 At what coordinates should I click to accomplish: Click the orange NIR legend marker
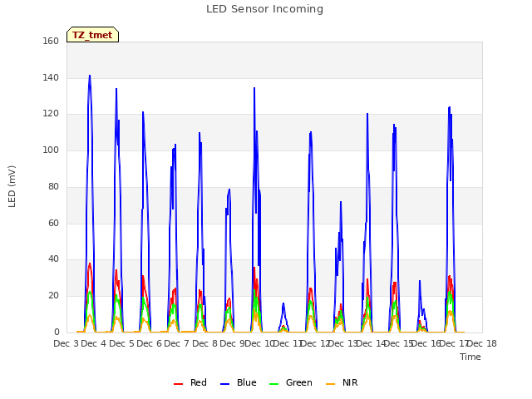(x=330, y=384)
